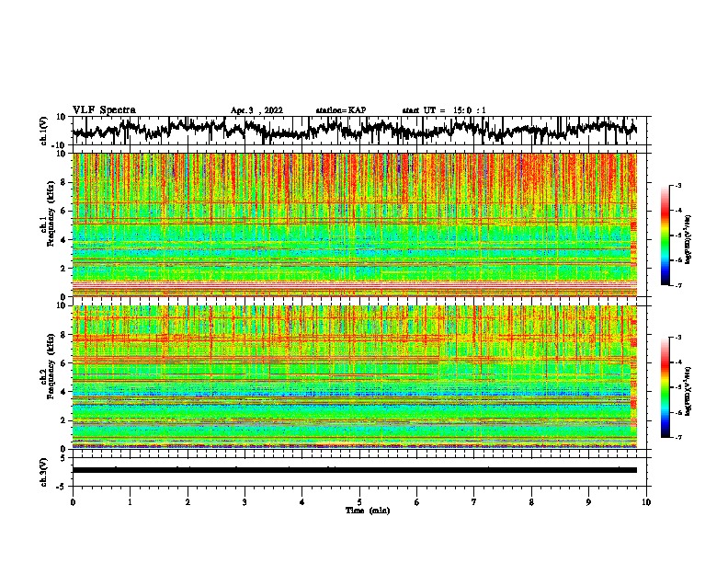Click the ch.2 spectrogram colorbar
Screen dimensions: 728x563
tap(665, 387)
